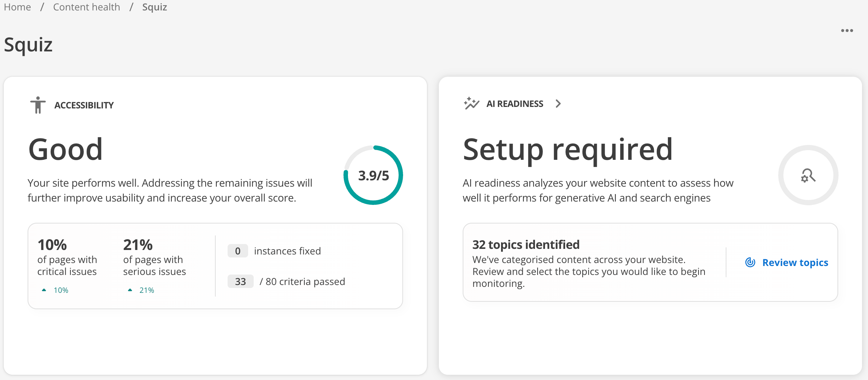Open the ellipsis more options menu
The width and height of the screenshot is (868, 380).
coord(847,31)
